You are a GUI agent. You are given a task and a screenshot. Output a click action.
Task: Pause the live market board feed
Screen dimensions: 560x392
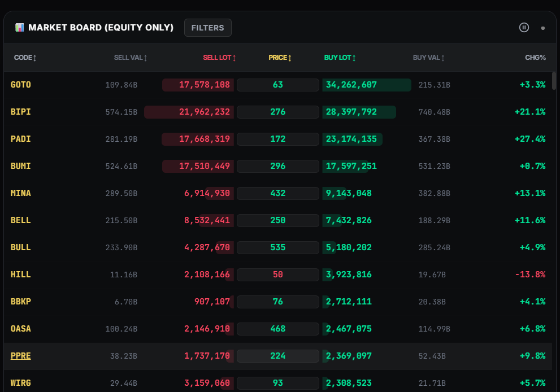coord(524,27)
